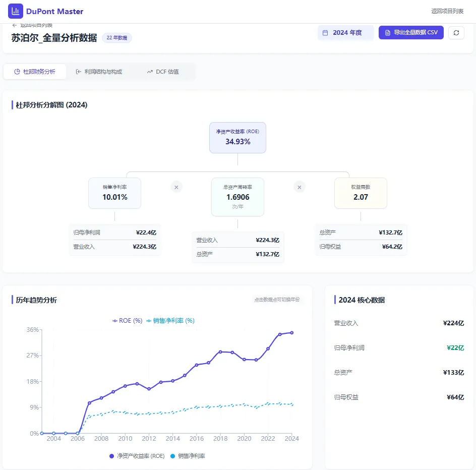Toggle 销售净利率 (%) swatch in top legend
This screenshot has height=470, width=476.
click(149, 321)
